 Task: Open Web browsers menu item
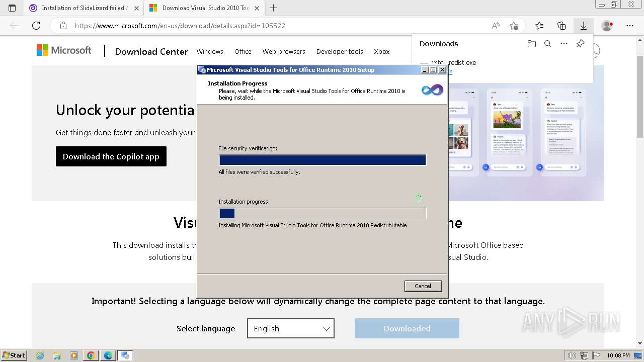[284, 51]
